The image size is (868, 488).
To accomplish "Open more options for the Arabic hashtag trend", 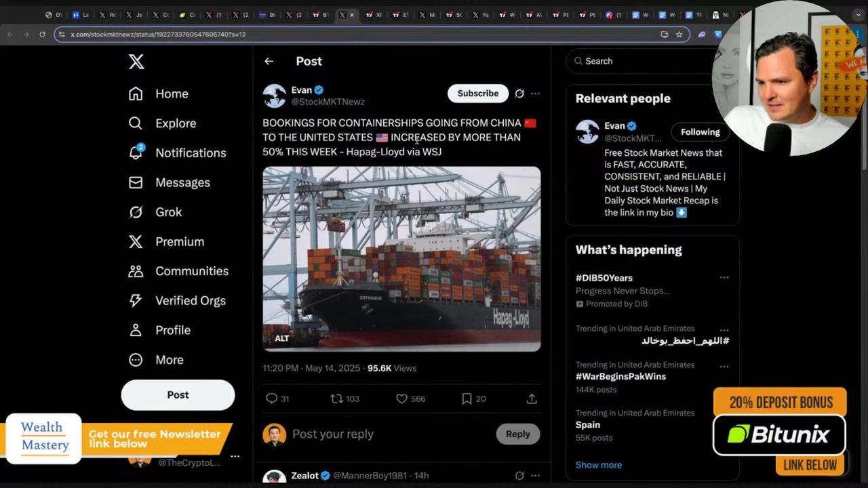I will coord(724,330).
